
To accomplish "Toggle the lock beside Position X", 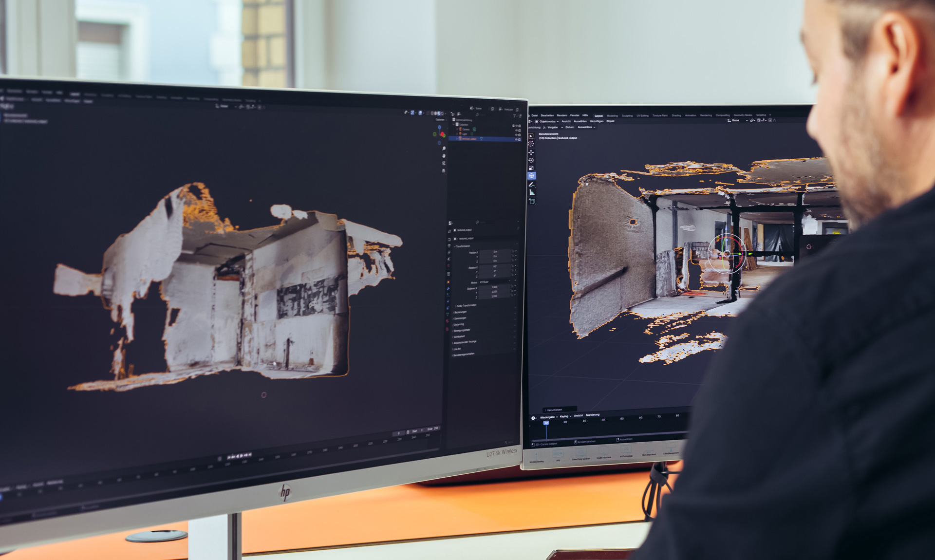I will click(x=513, y=252).
